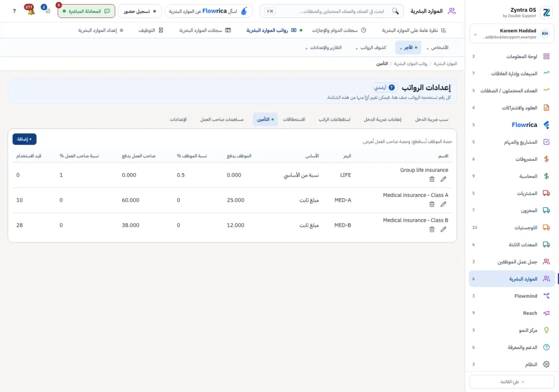Click the الاسم column header
The width and height of the screenshot is (559, 392).
[443, 156]
